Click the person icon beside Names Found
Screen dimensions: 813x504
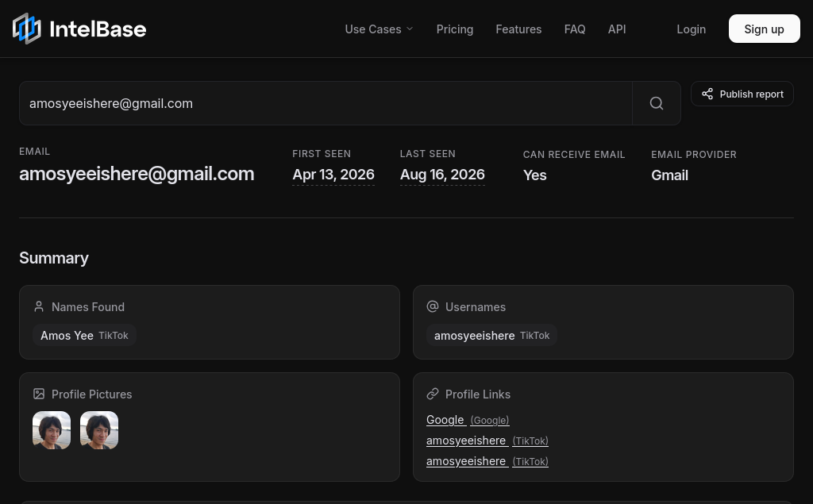point(39,306)
